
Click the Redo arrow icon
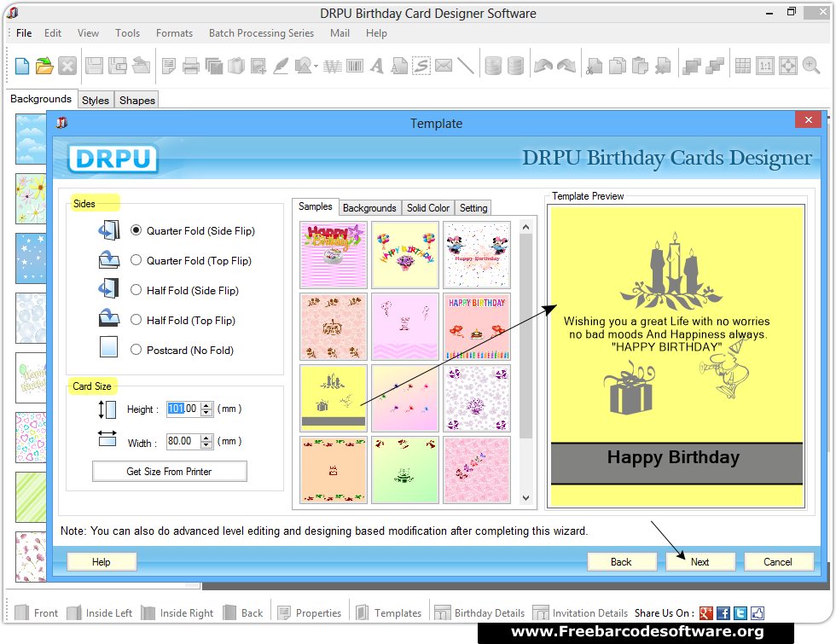click(566, 67)
